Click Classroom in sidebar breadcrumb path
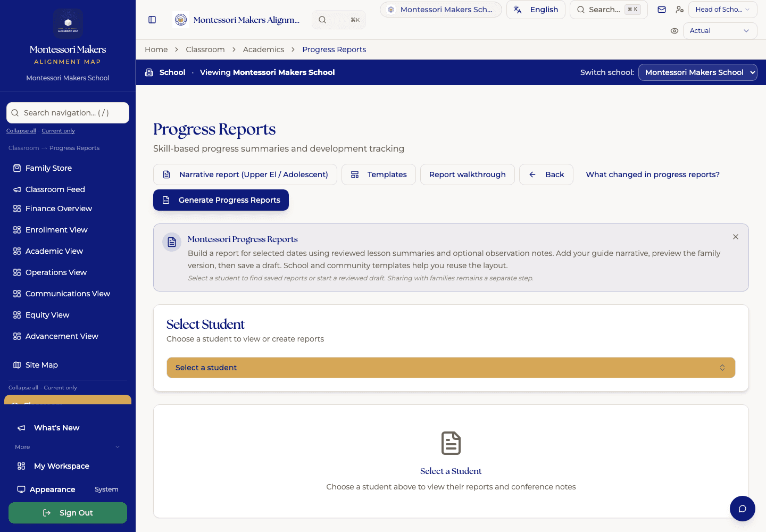This screenshot has height=532, width=766. point(24,148)
